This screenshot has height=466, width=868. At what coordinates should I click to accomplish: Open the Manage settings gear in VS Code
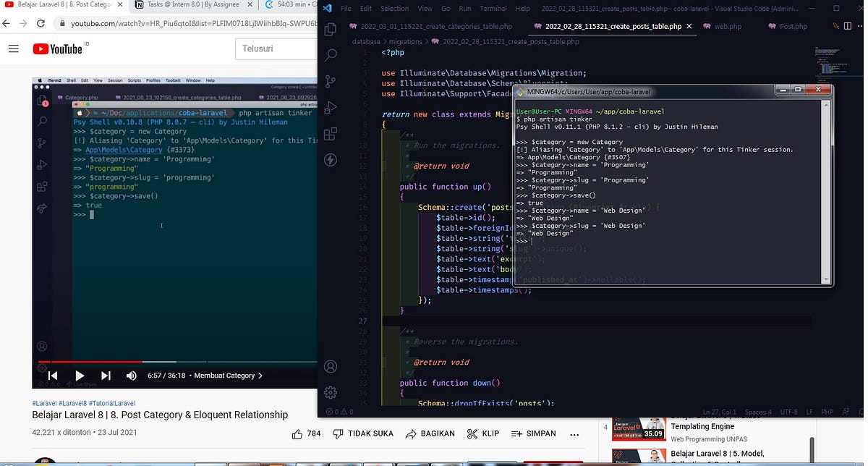tap(331, 392)
